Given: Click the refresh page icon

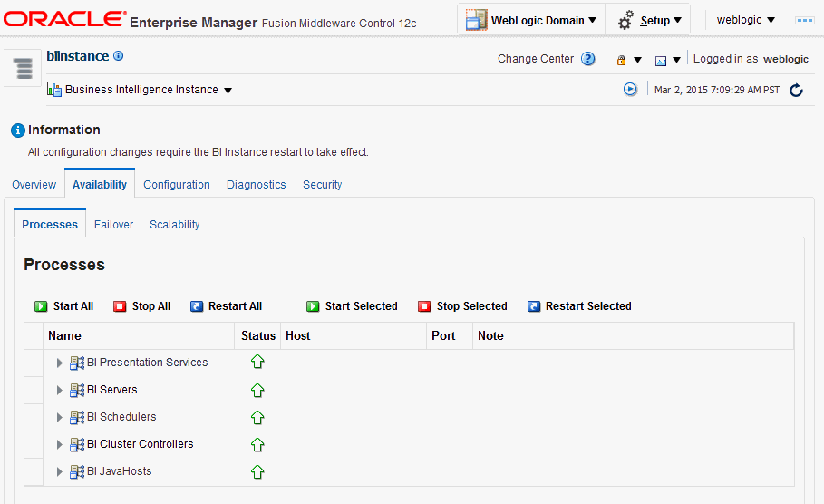Looking at the screenshot, I should (796, 90).
